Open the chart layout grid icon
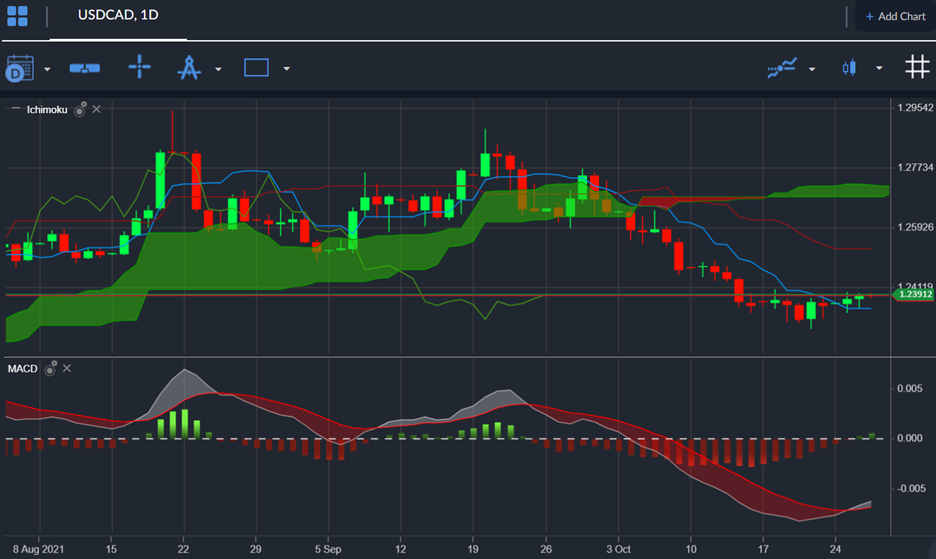Image resolution: width=936 pixels, height=559 pixels. (17, 16)
